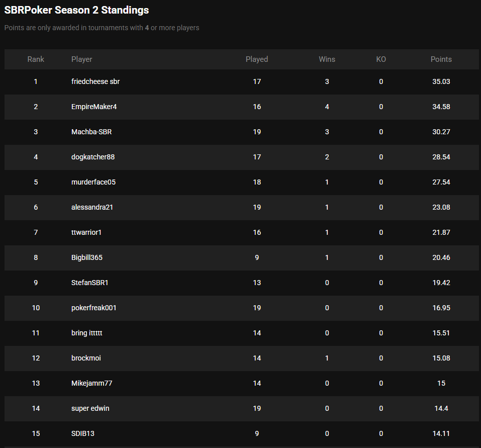The image size is (481, 448).
Task: Select the SBRPoker Season 2 Standings heading
Action: click(76, 10)
